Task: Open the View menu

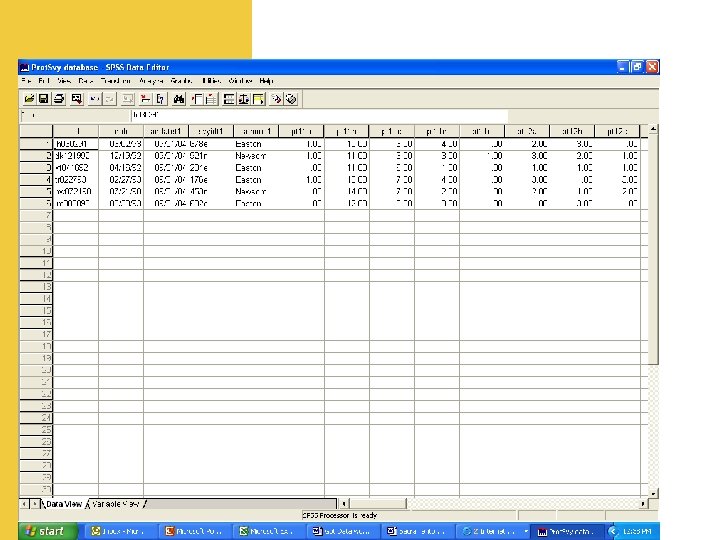Action: point(64,81)
